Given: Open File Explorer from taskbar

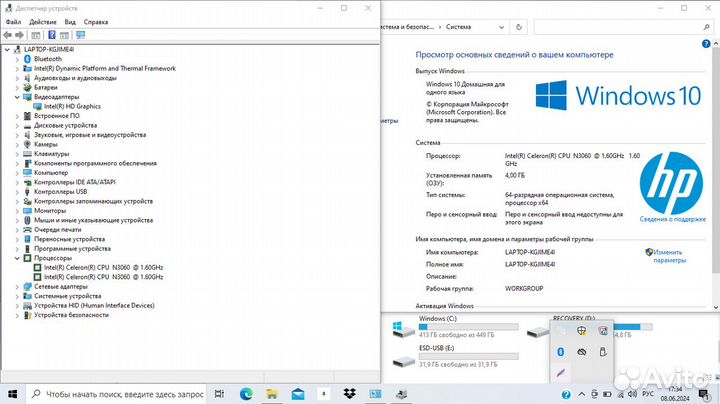Looking at the screenshot, I should (272, 394).
